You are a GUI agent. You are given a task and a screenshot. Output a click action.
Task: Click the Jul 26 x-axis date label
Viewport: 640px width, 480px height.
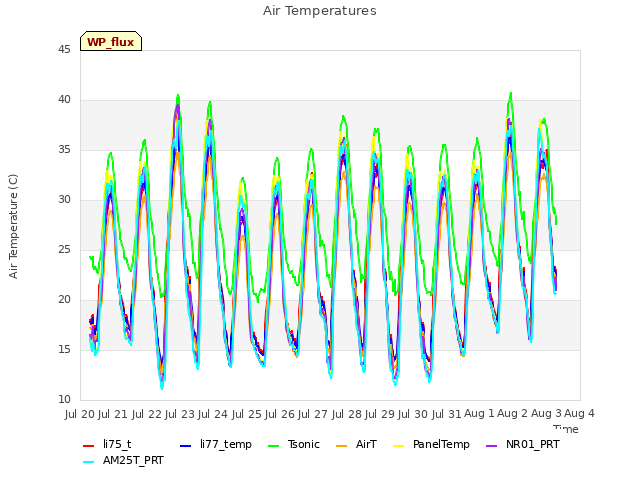(x=280, y=414)
